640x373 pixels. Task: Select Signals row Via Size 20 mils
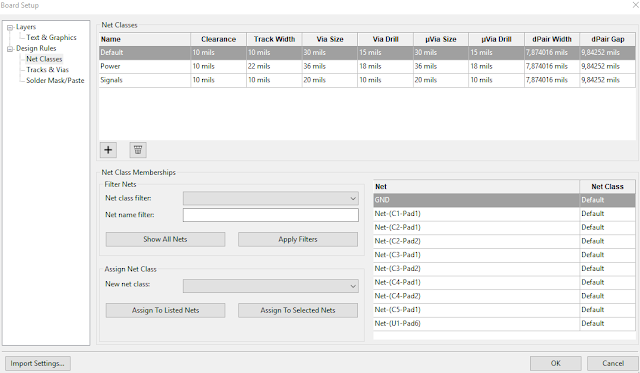330,80
